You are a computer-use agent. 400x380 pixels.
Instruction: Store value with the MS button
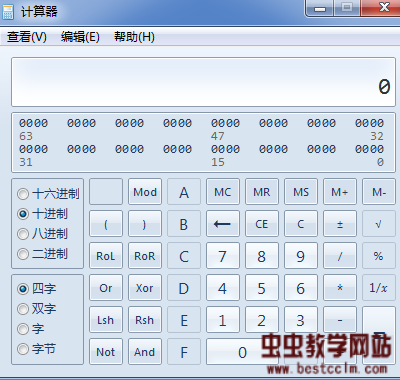click(x=301, y=192)
